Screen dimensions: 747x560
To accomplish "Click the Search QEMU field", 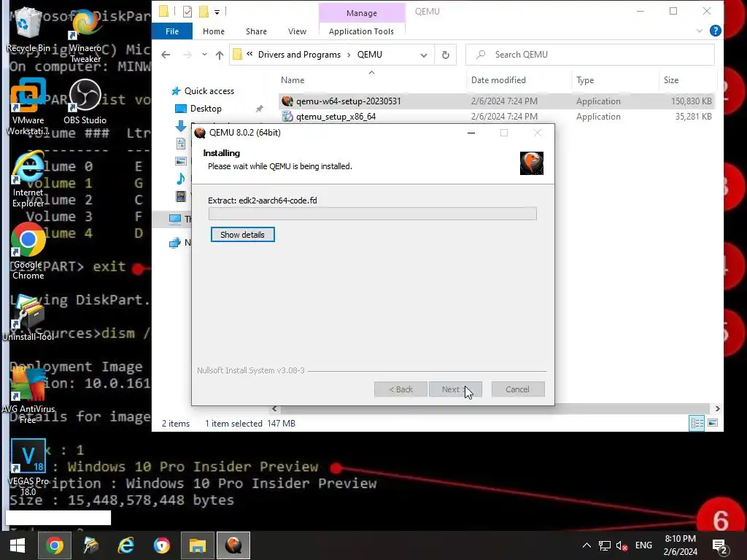I will pyautogui.click(x=589, y=55).
